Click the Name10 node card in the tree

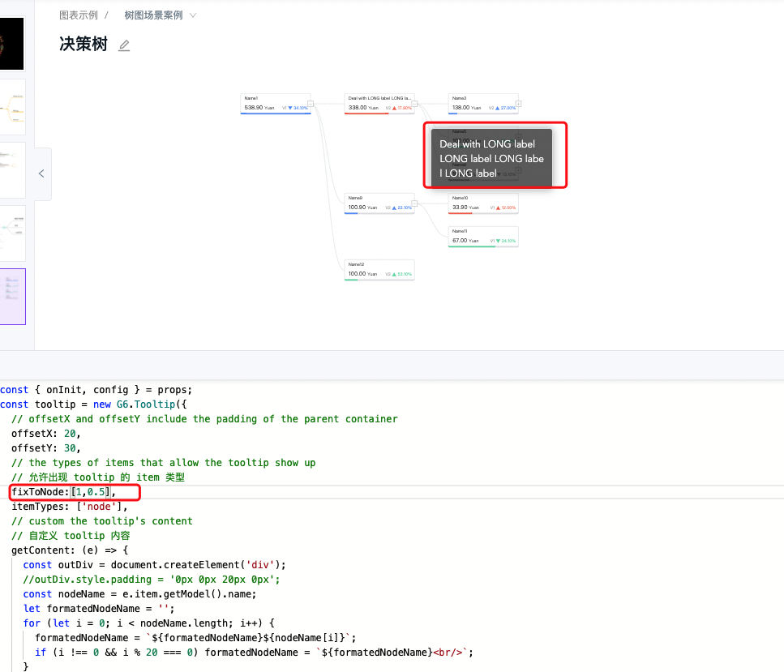482,203
